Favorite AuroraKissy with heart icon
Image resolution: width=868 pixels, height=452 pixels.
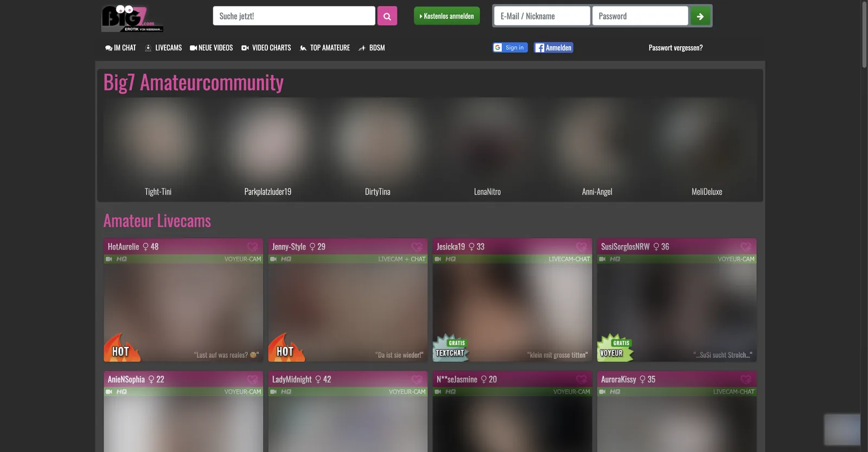coord(746,379)
